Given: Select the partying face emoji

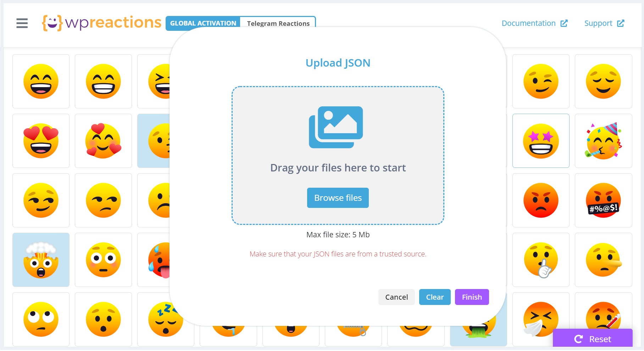Looking at the screenshot, I should 603,141.
